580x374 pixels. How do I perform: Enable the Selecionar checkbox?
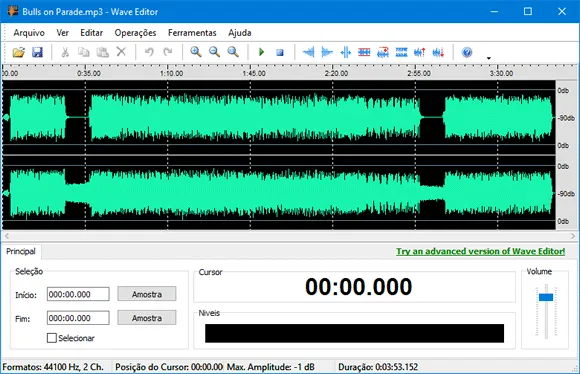coord(52,338)
